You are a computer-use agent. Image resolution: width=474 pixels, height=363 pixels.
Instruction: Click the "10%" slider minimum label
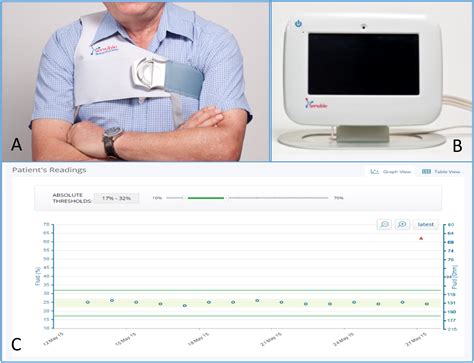coord(157,198)
